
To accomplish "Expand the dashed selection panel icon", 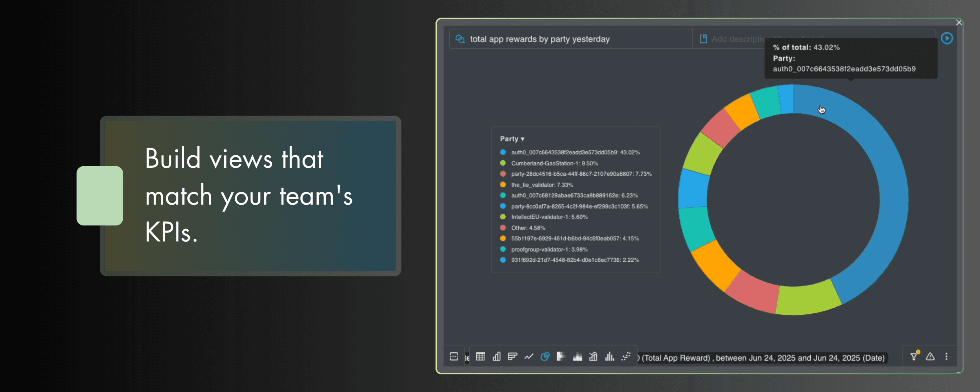I will (x=455, y=356).
